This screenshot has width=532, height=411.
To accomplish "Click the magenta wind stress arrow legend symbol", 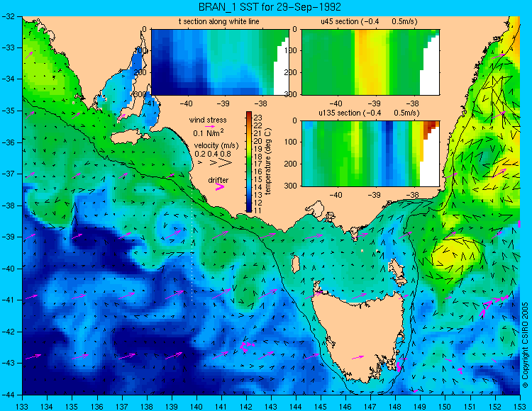I will [210, 126].
